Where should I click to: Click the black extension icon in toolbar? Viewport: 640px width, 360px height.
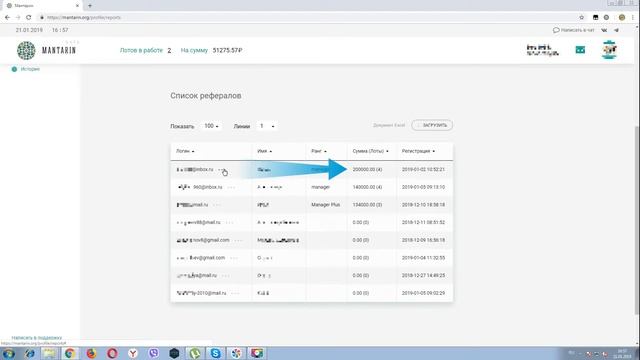point(596,18)
